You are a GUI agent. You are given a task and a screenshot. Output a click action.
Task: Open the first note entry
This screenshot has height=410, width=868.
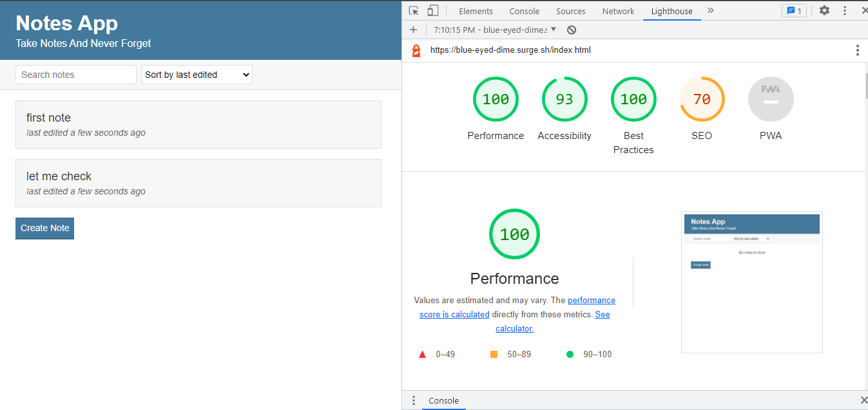tap(198, 124)
